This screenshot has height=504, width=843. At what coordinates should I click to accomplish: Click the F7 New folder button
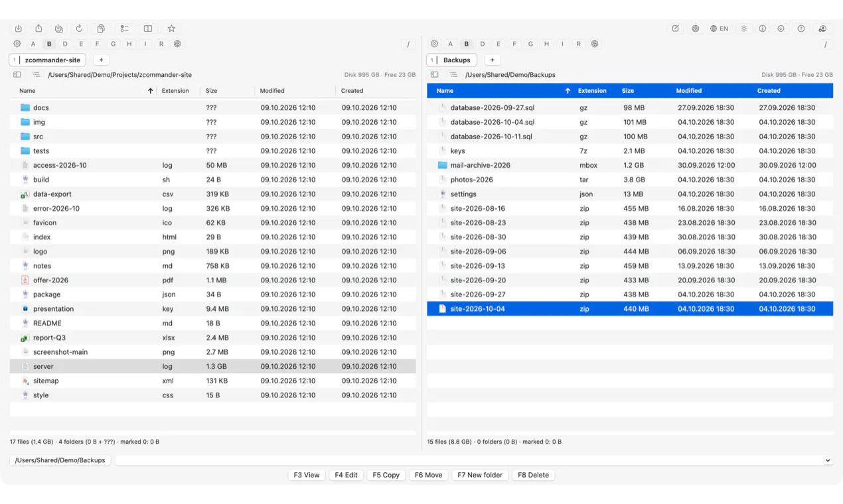click(x=480, y=475)
